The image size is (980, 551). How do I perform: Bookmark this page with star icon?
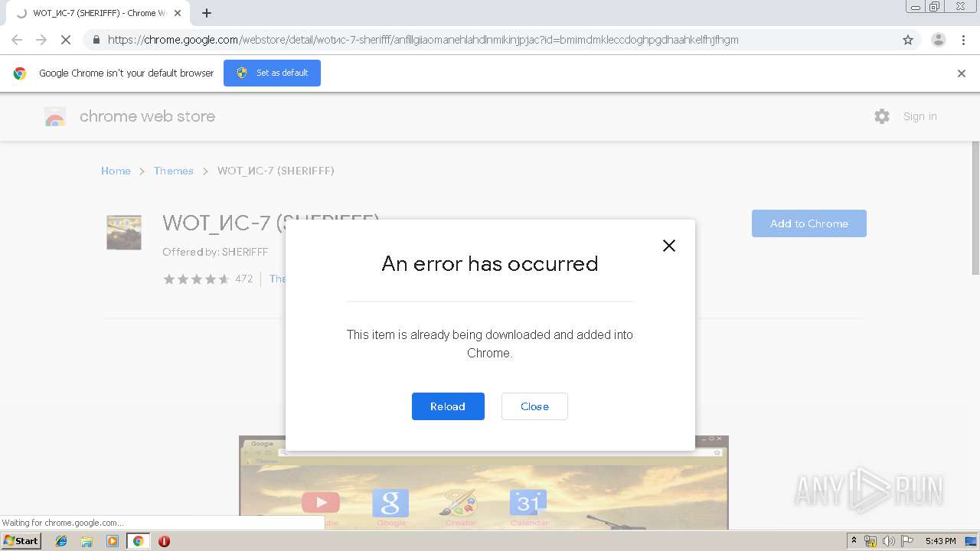[908, 40]
